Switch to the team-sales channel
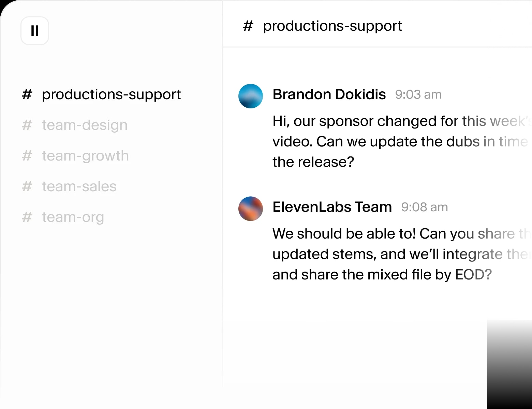532x409 pixels. point(79,186)
